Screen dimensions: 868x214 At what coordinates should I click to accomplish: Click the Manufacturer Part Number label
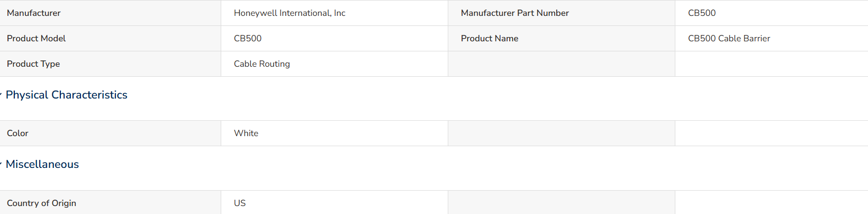515,13
